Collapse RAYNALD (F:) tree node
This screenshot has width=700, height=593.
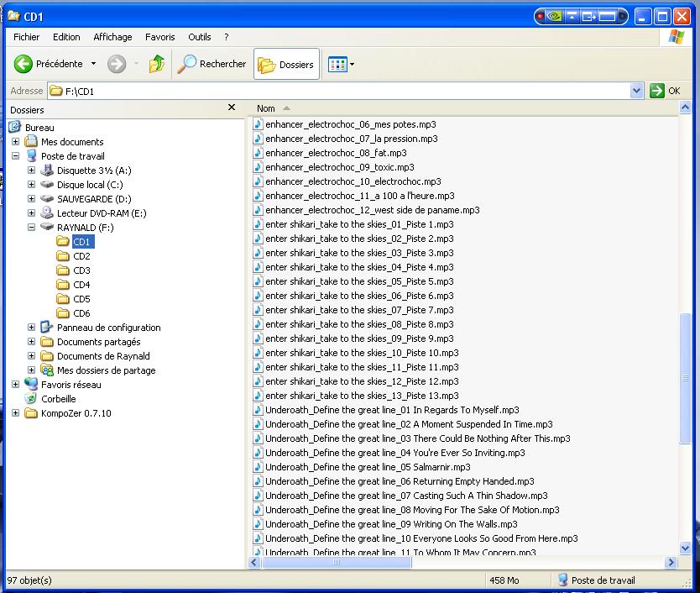point(31,228)
